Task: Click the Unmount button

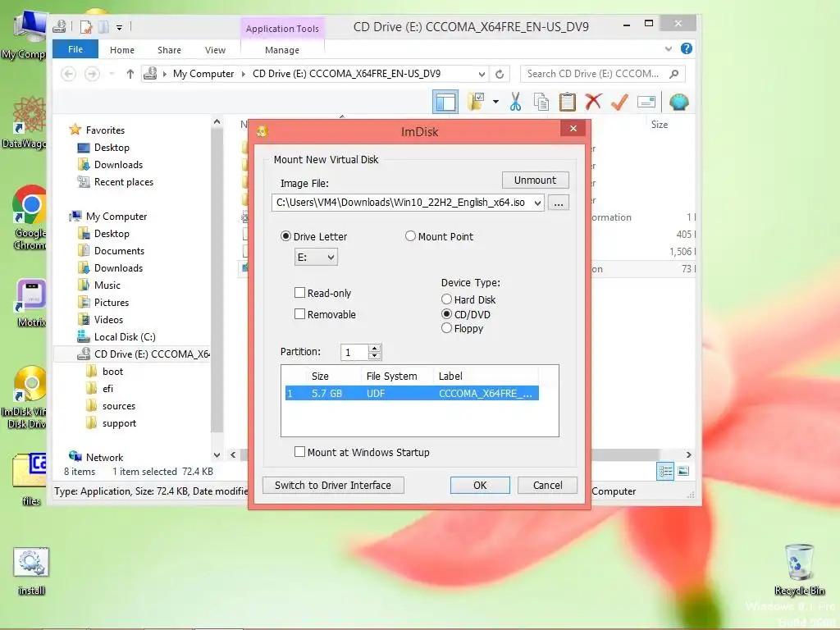Action: tap(535, 180)
